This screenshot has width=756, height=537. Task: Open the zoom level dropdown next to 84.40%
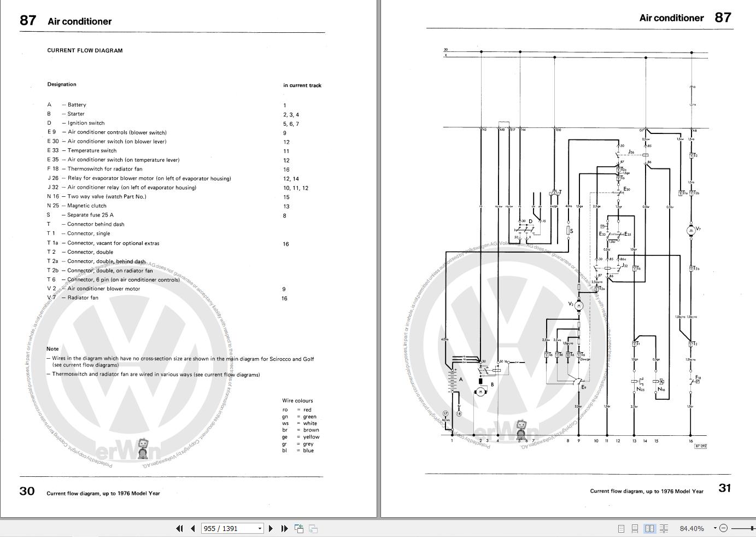coord(714,528)
